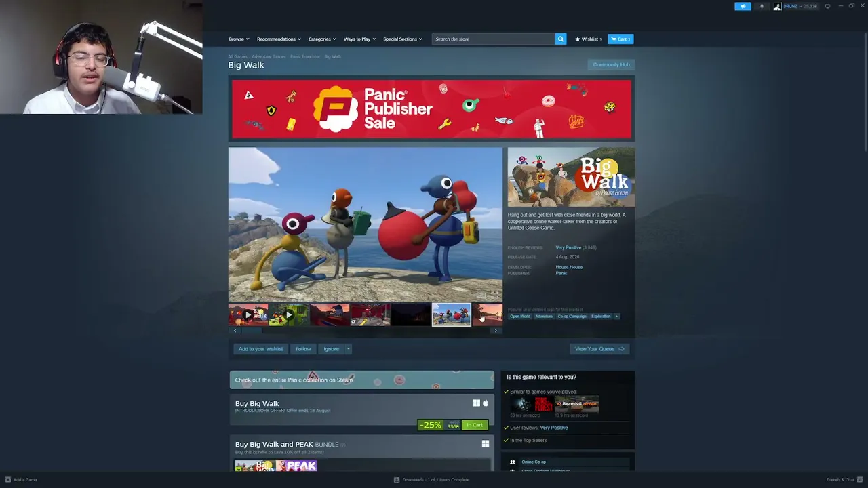This screenshot has width=868, height=488.
Task: Select the partially visible last screenshot thumbnail
Action: pyautogui.click(x=488, y=314)
